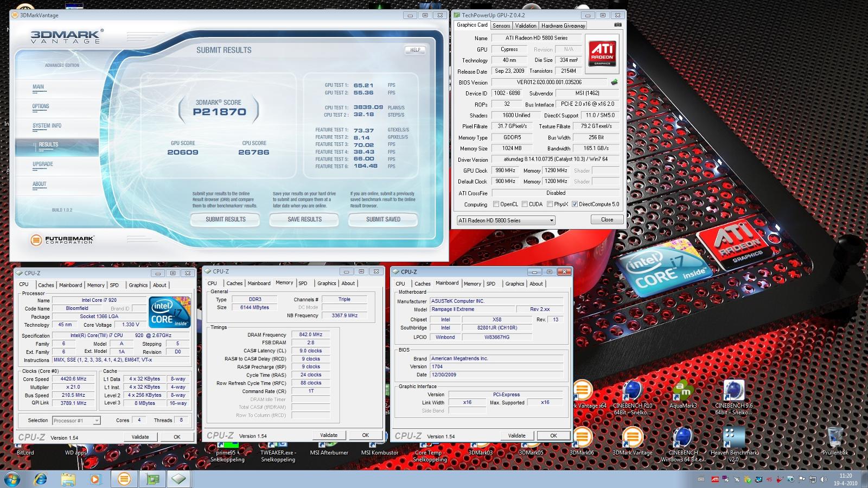Open Windows Explorer folder on taskbar
The height and width of the screenshot is (488, 868).
68,479
